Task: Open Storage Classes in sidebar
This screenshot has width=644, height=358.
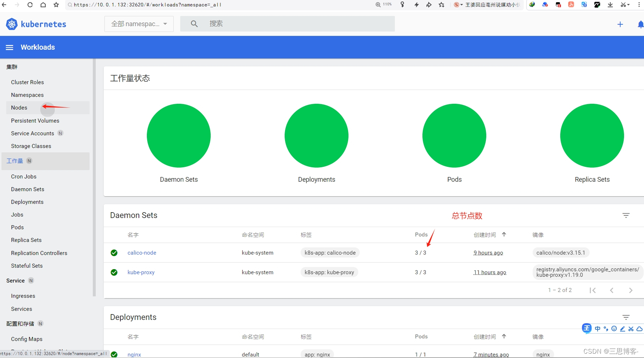Action: coord(31,146)
